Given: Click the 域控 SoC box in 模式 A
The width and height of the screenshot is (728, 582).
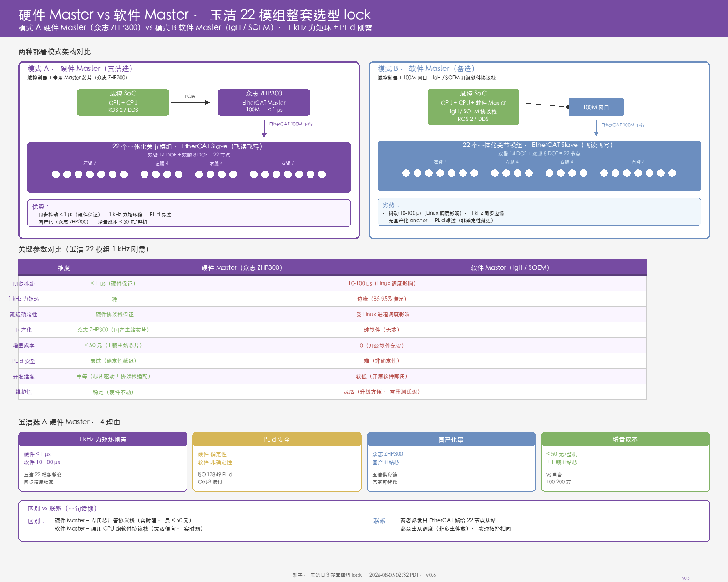Looking at the screenshot, I should coord(123,102).
